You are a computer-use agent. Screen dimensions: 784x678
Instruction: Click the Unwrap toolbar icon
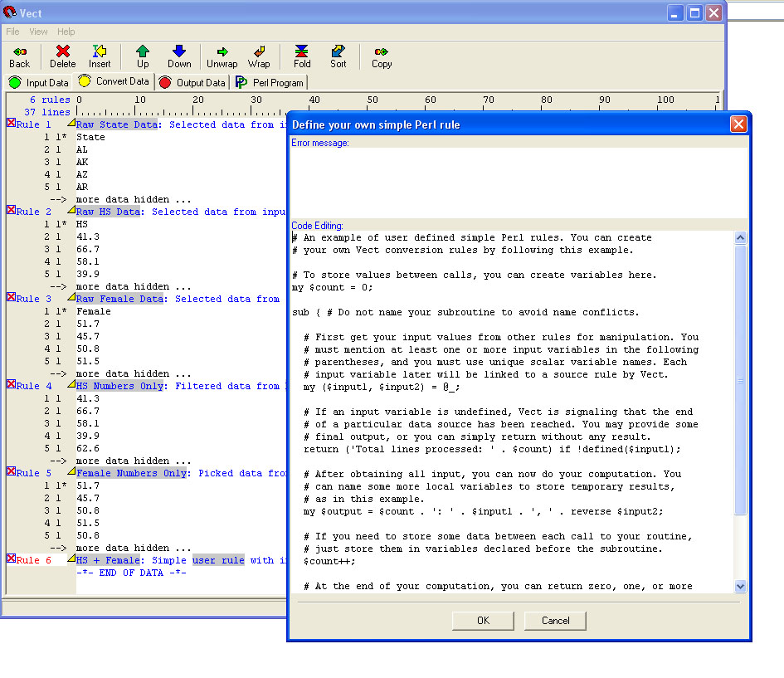pos(222,56)
